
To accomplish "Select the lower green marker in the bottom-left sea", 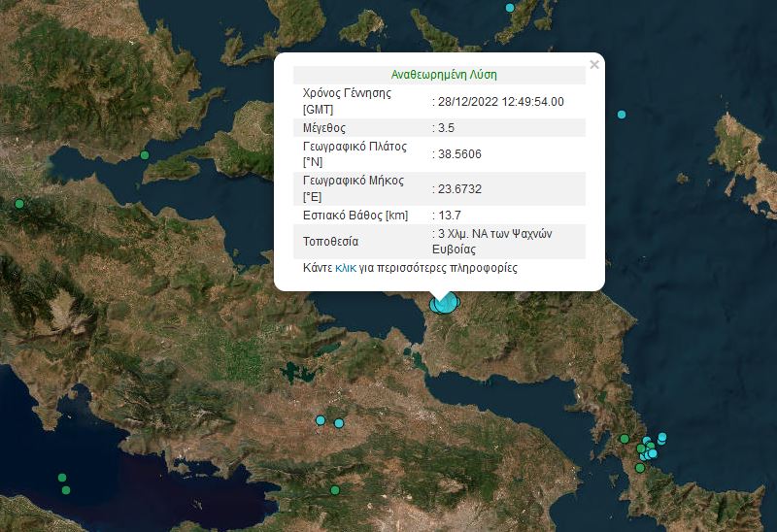I will click(67, 490).
